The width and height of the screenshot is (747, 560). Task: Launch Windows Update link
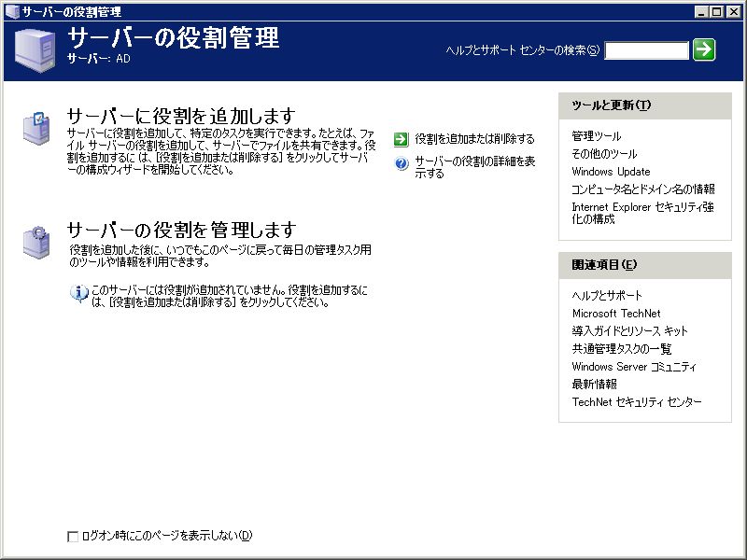[x=611, y=172]
